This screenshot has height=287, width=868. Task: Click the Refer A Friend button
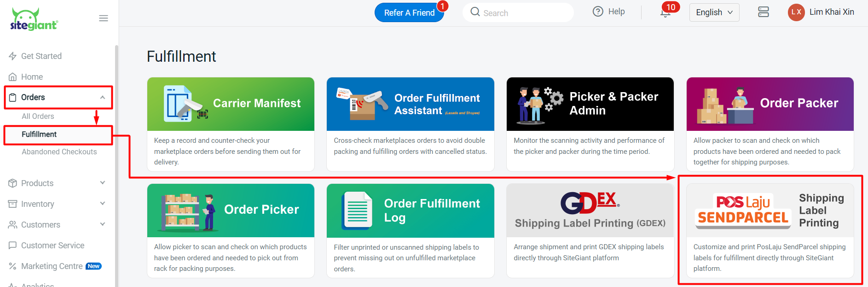(409, 12)
